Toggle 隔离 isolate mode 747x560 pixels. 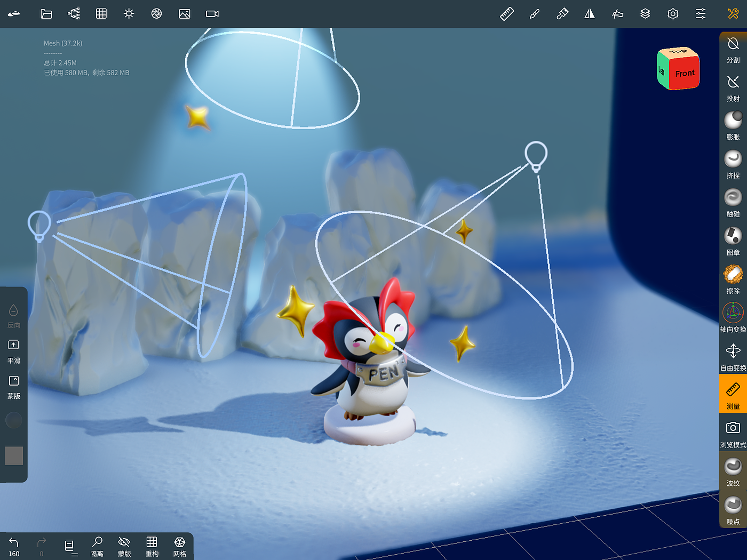tap(97, 547)
